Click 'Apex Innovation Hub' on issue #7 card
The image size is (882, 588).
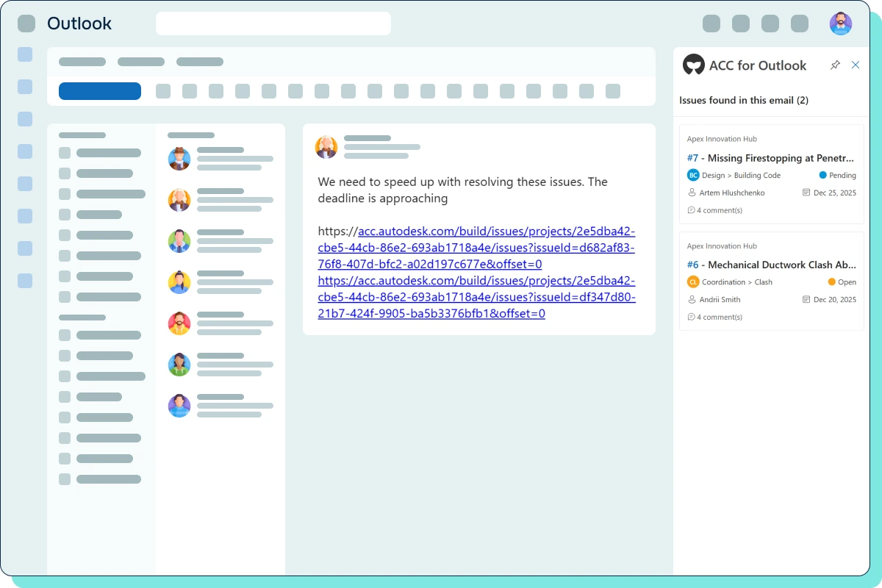coord(722,139)
